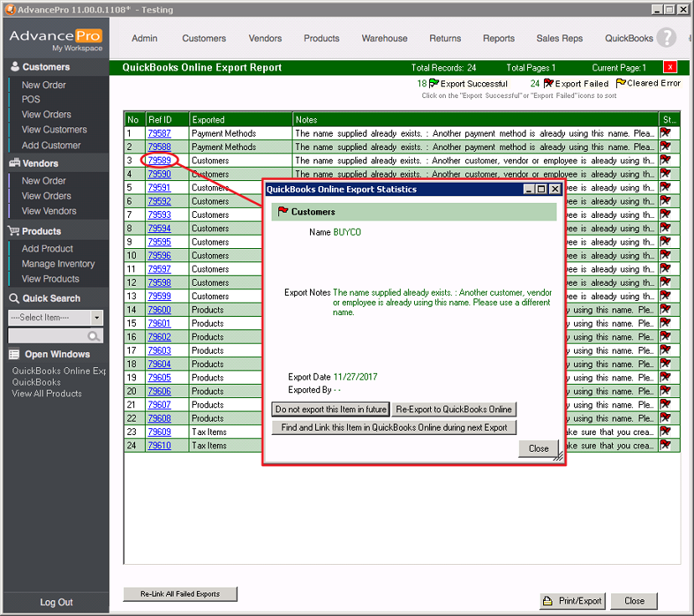The width and height of the screenshot is (694, 616).
Task: Open Ref ID link 79600
Action: [x=159, y=310]
